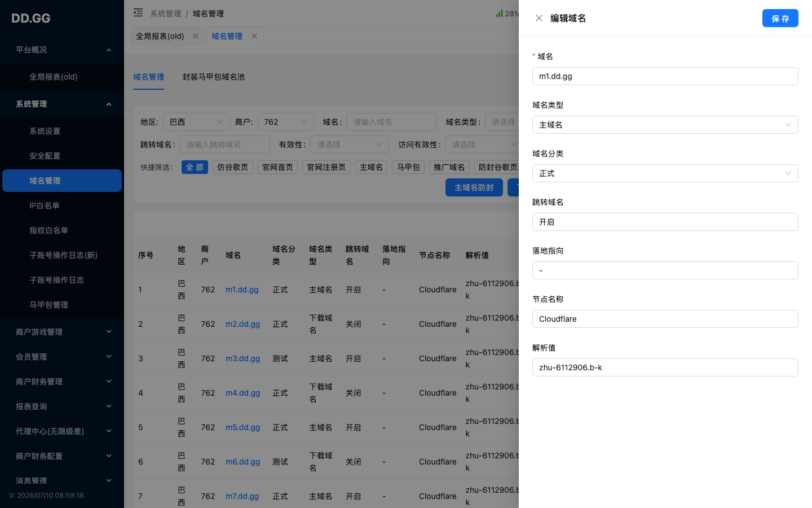
Task: Collapse the 系统管理 menu section
Action: tap(62, 104)
